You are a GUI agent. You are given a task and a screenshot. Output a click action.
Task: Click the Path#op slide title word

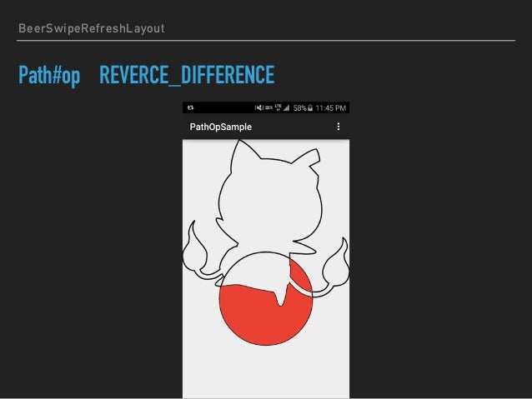click(x=49, y=75)
